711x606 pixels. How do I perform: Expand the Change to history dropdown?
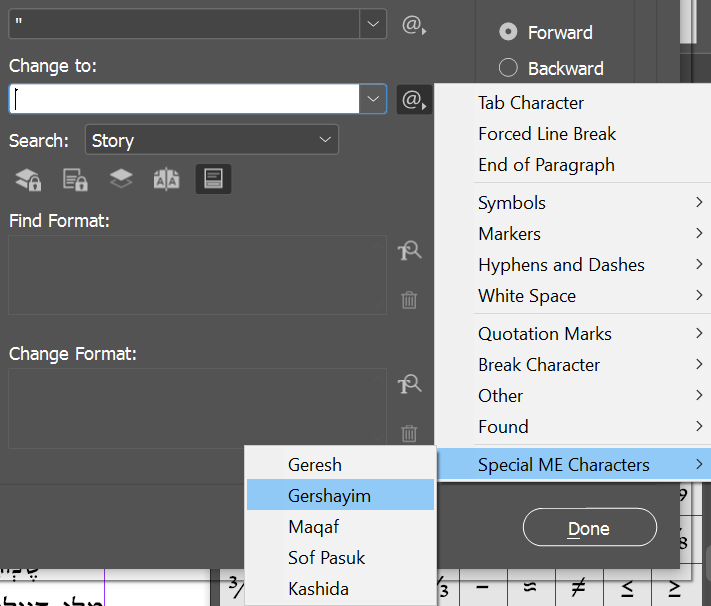click(x=372, y=98)
